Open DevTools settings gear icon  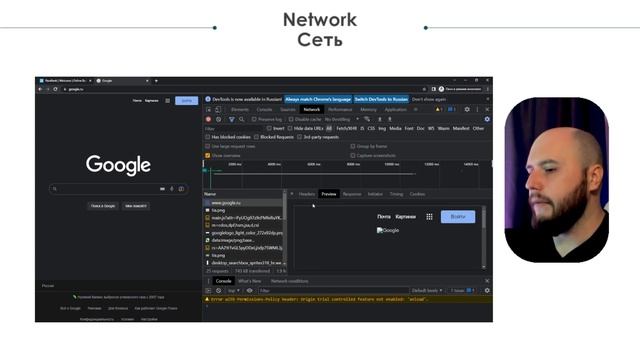pos(467,109)
